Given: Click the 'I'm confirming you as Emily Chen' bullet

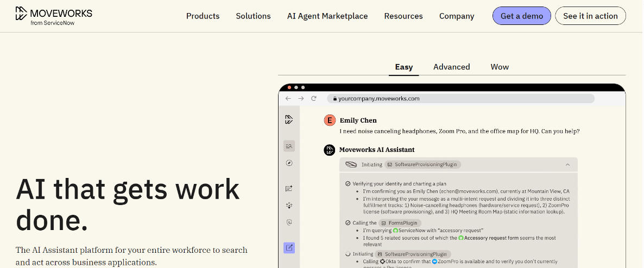Looking at the screenshot, I should point(466,192).
